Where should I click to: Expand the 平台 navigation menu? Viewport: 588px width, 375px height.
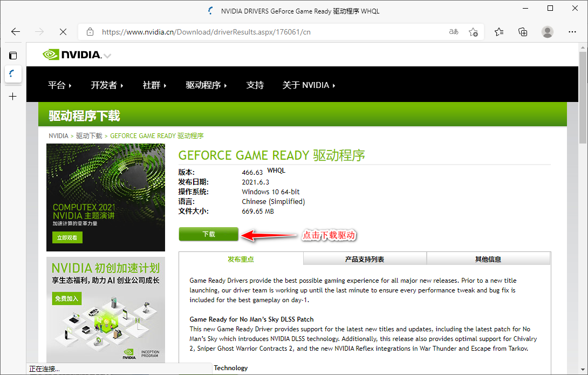click(x=59, y=85)
